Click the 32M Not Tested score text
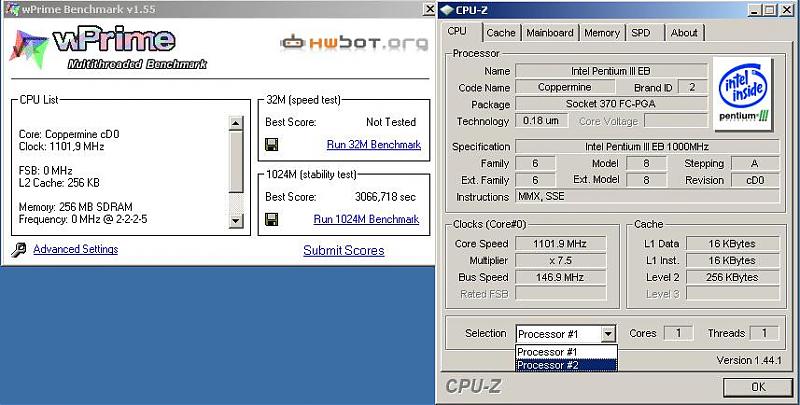This screenshot has height=405, width=800. [391, 122]
